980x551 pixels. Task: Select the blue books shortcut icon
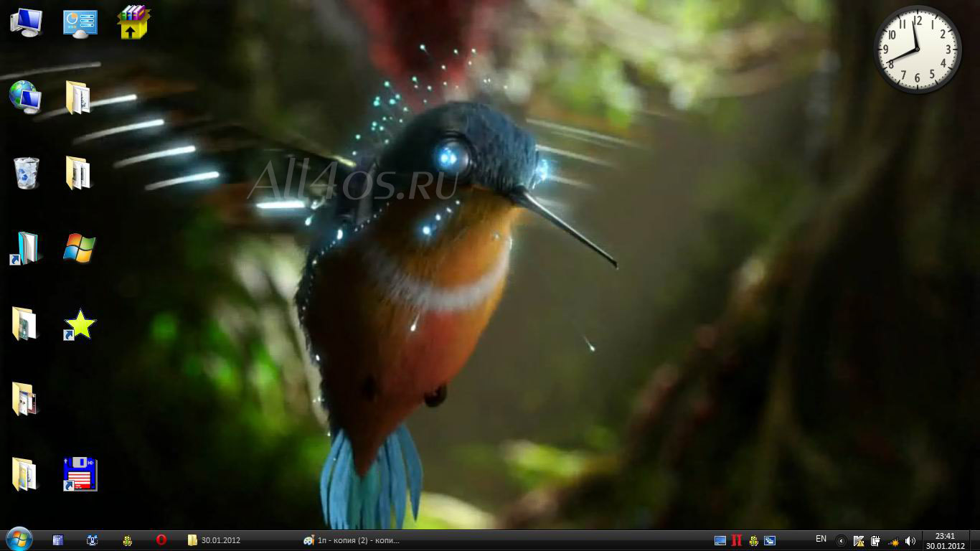click(x=26, y=248)
